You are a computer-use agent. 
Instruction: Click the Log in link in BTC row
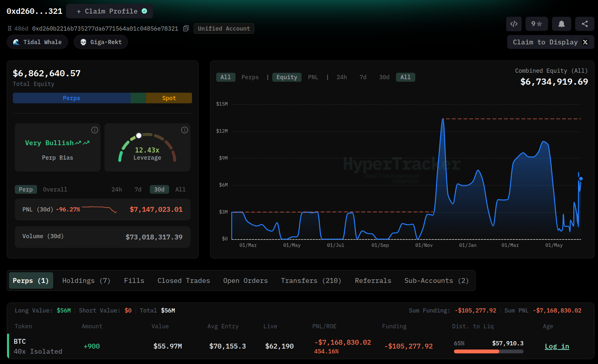tap(557, 346)
